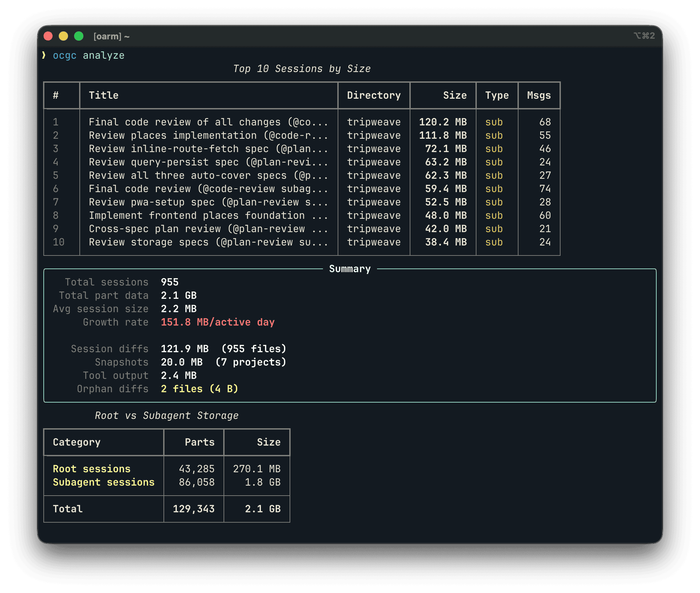This screenshot has width=700, height=593.
Task: Click the Size column header in sessions table
Action: click(454, 95)
